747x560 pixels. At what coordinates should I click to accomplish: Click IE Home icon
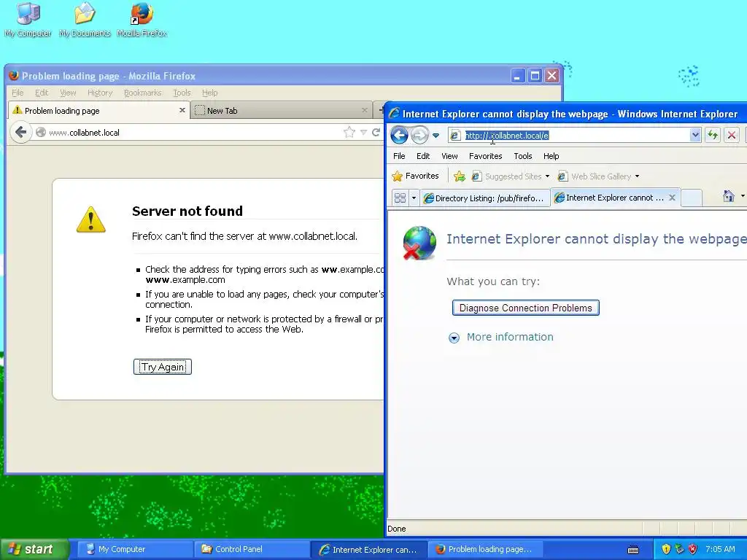[729, 195]
